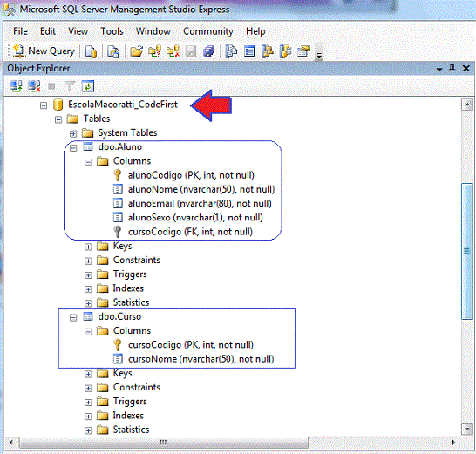Screen dimensions: 476x454
Task: Click the Database Engine Query icon
Action: (91, 51)
